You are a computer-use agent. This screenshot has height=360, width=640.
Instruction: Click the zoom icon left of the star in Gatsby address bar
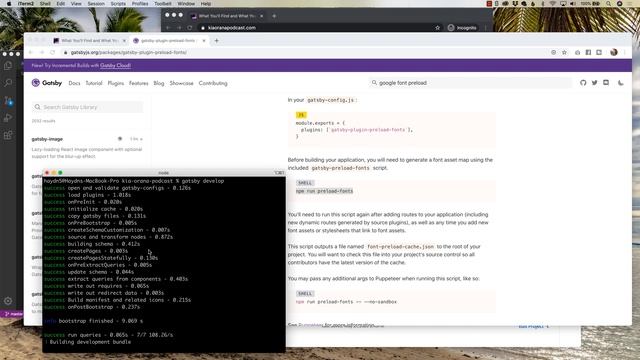(553, 52)
